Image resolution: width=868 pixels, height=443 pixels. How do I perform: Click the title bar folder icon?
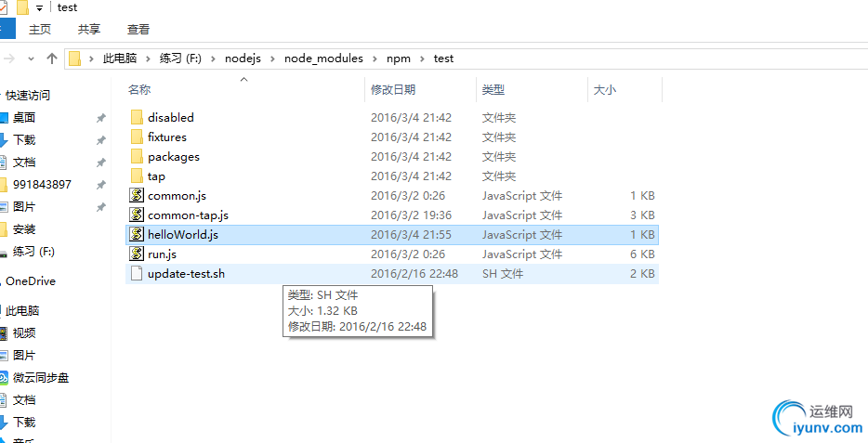click(x=22, y=7)
